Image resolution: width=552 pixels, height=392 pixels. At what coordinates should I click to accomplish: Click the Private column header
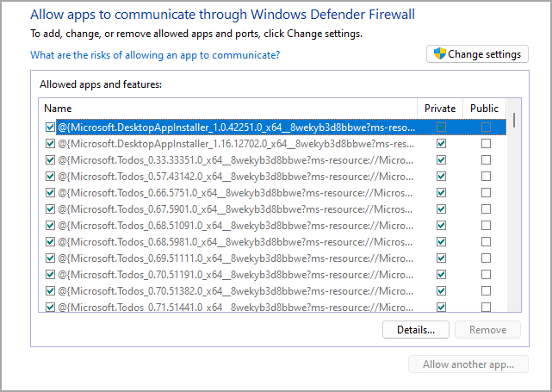coord(440,109)
